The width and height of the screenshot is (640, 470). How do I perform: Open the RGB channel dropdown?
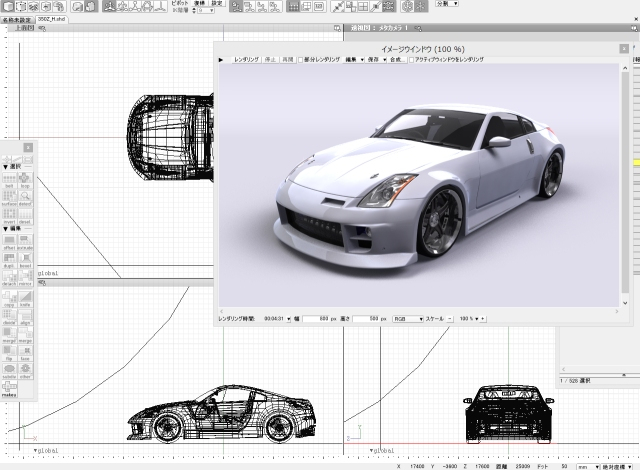406,318
